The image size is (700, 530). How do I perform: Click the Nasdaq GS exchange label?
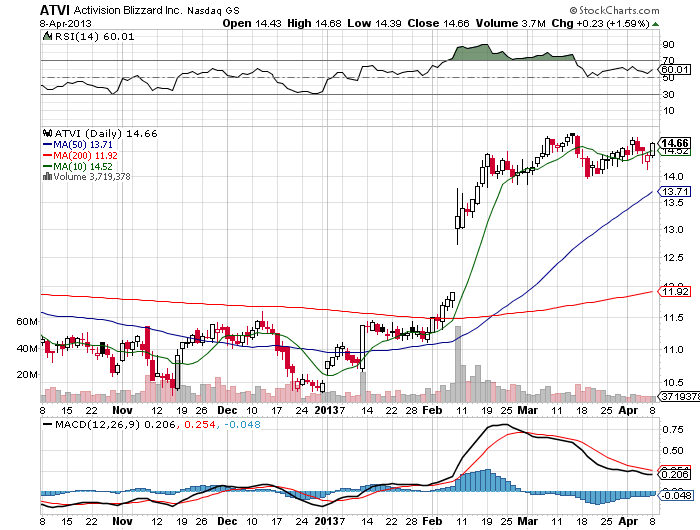point(213,10)
